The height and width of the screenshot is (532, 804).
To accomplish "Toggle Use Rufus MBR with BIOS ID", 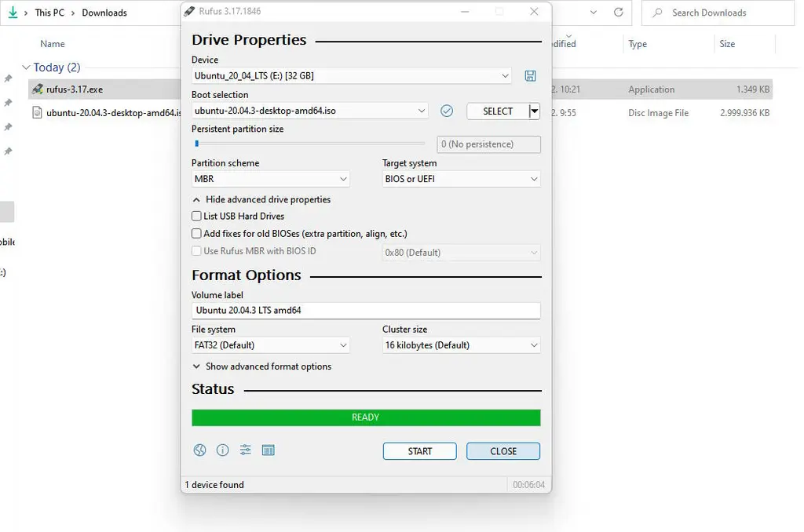I will (196, 251).
